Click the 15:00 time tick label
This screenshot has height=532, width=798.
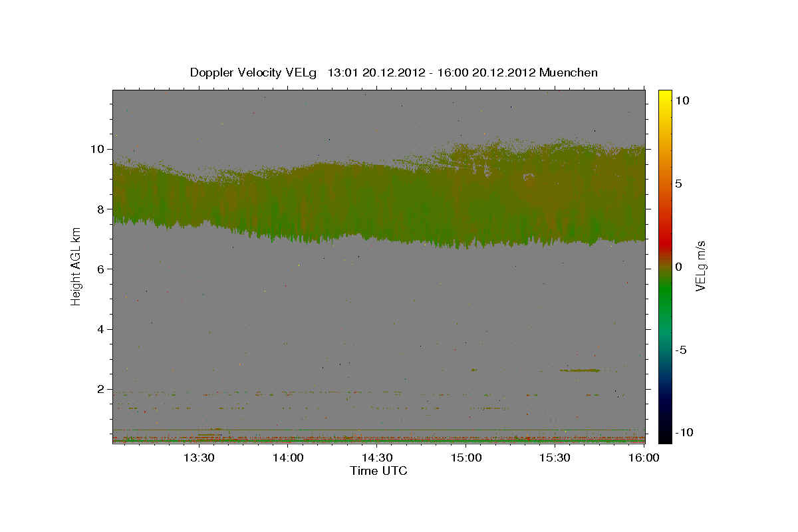465,458
